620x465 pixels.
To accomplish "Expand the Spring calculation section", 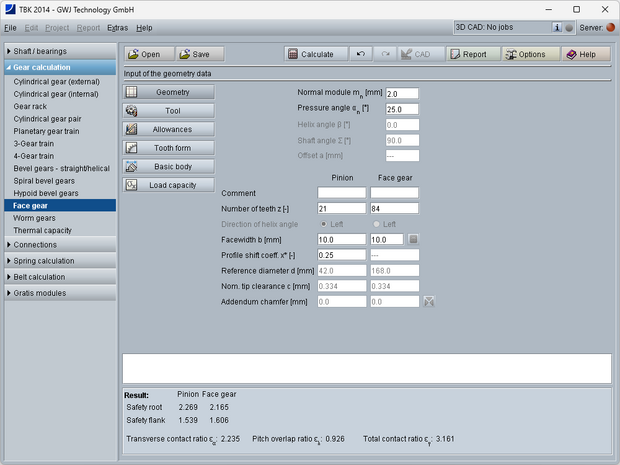I will click(x=58, y=260).
